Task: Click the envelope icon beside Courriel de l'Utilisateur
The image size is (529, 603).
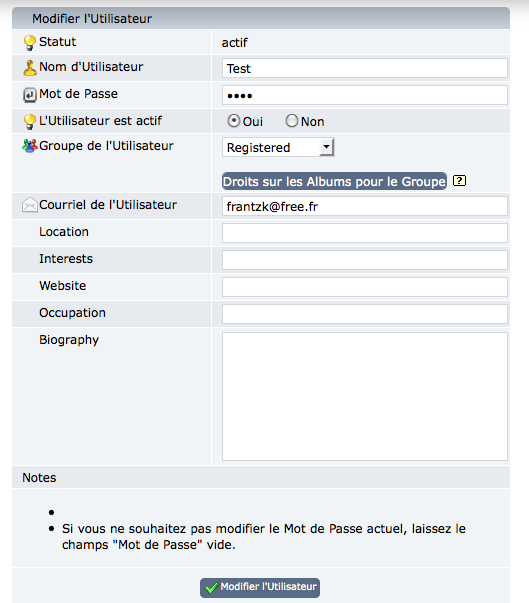Action: click(x=30, y=205)
